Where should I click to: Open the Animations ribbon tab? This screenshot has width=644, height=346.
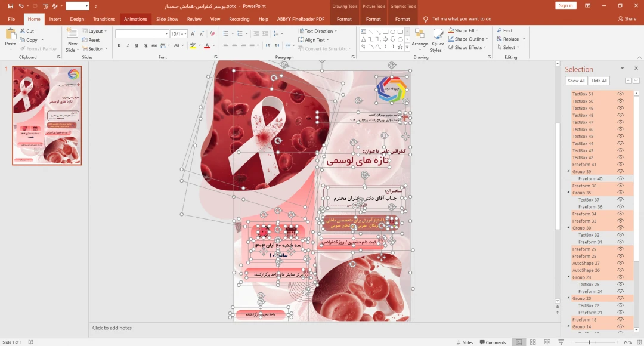tap(135, 19)
